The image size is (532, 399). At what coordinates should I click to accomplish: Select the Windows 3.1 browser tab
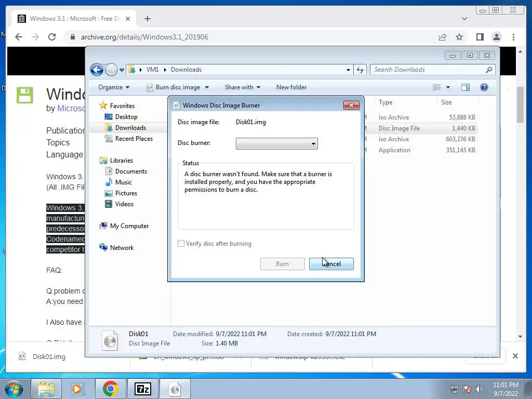74,19
